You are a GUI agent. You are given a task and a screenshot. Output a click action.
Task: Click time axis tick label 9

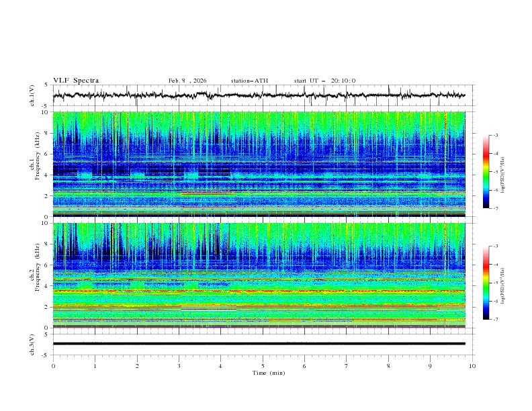430,366
